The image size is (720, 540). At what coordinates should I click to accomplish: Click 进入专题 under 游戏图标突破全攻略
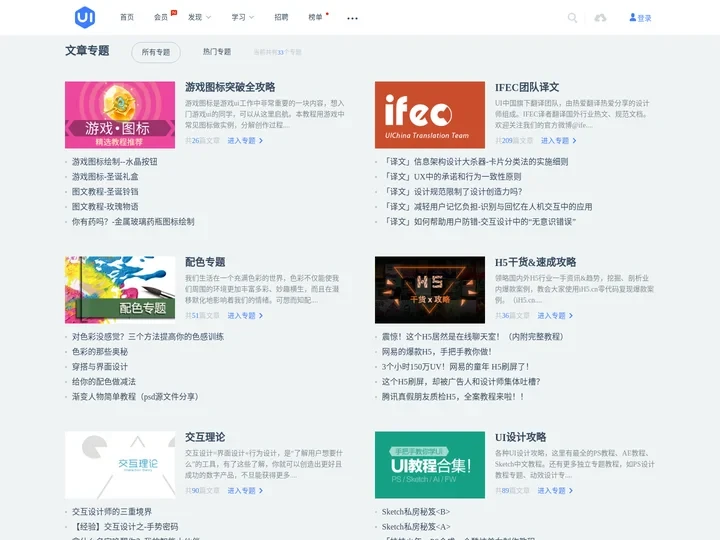242,141
